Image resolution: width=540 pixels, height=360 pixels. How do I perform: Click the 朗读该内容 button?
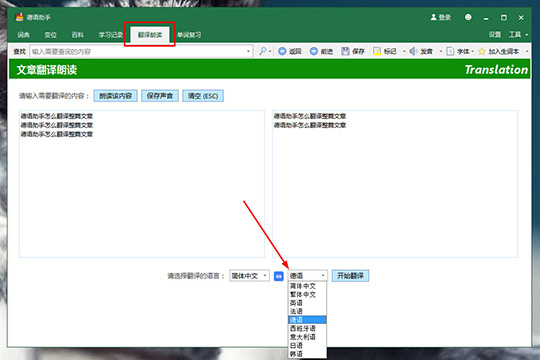[115, 96]
